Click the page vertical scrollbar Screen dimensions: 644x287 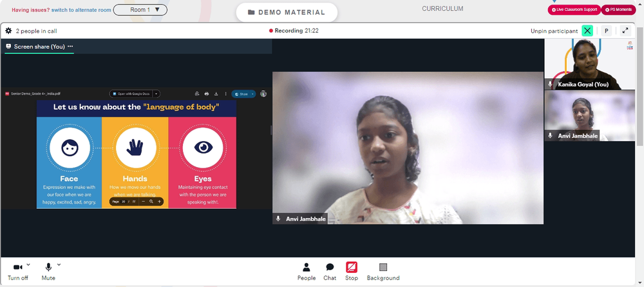pos(640,86)
